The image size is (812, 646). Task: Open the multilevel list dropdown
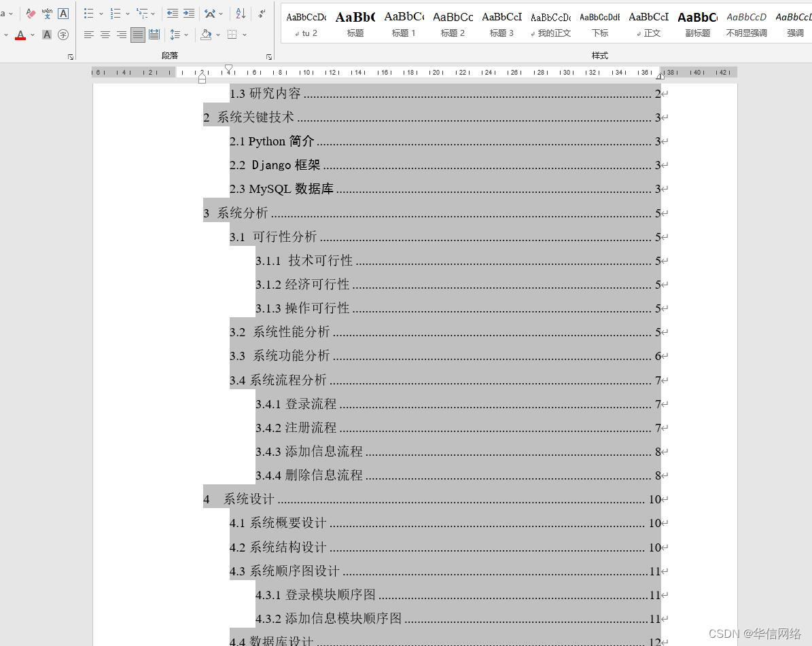coord(154,13)
